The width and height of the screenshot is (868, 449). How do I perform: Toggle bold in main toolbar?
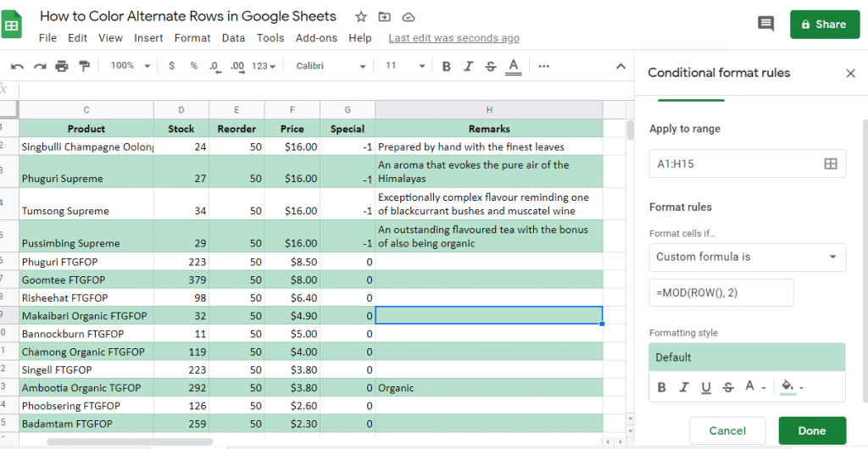click(x=446, y=66)
